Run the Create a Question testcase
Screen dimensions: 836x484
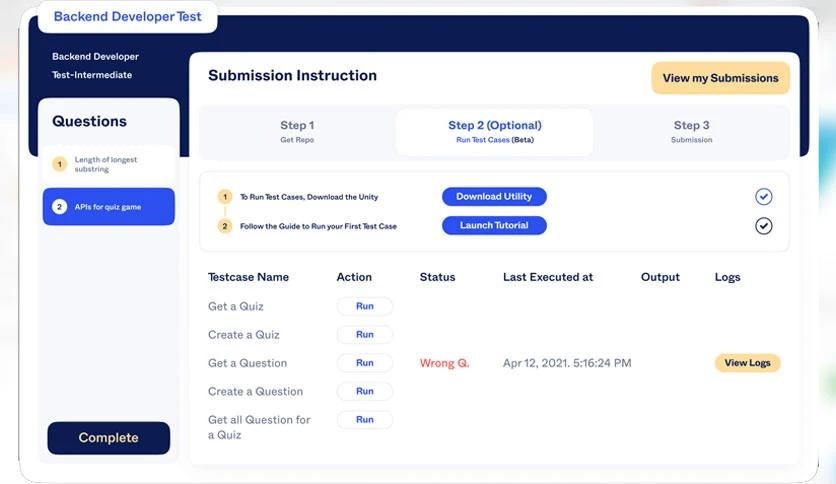[365, 391]
